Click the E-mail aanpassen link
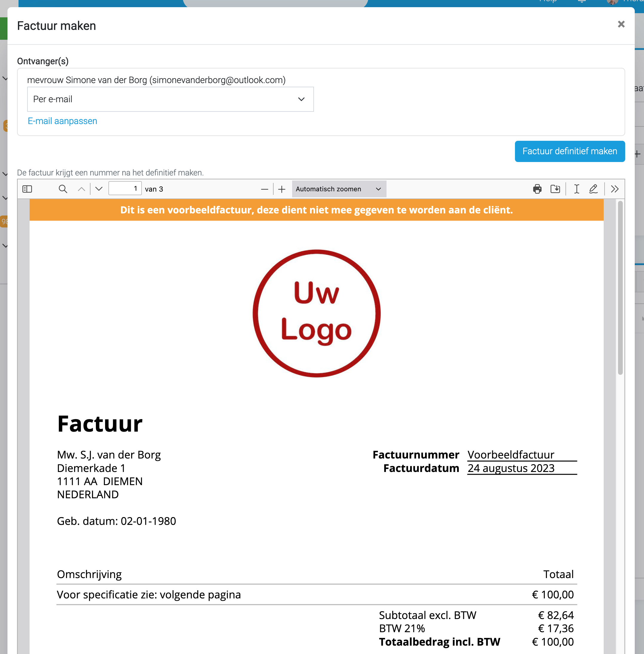 pos(62,121)
